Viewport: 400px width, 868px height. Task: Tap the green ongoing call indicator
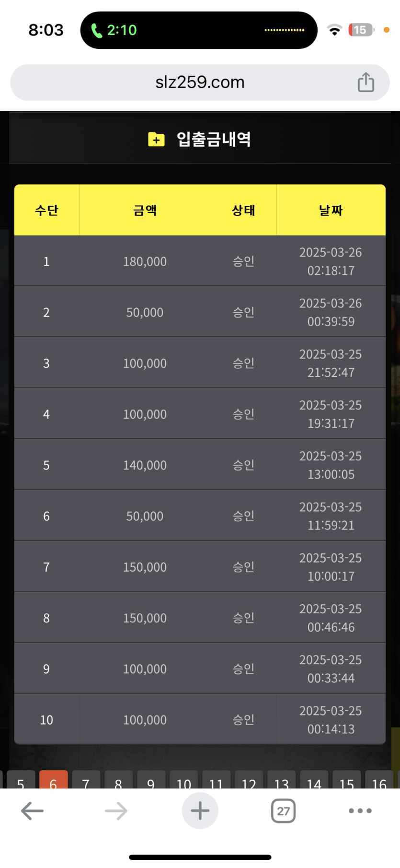(x=114, y=30)
